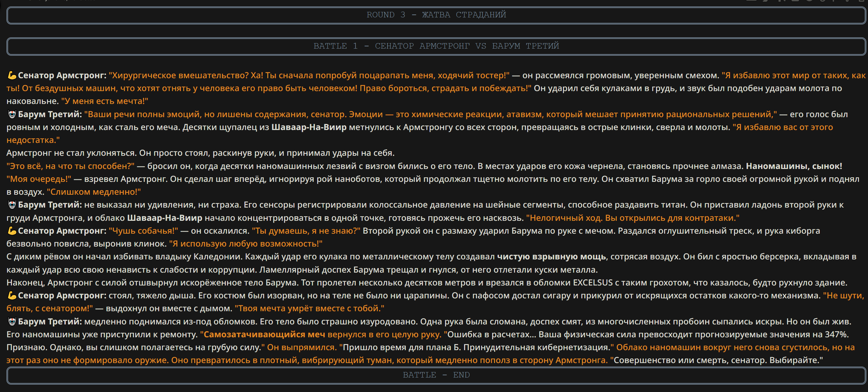The image size is (868, 392).
Task: Click the quote "Ты думаешь, я не знаю?"
Action: 306,231
